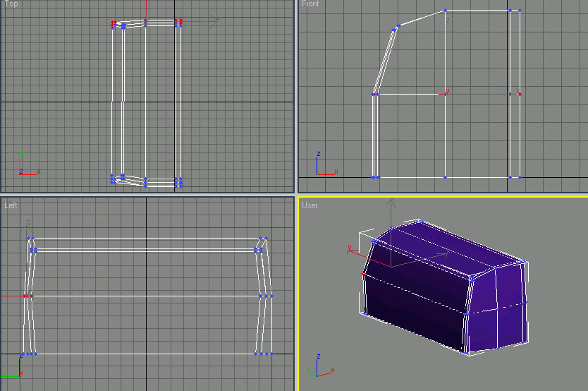Click the 'Front' viewport label
588x391 pixels.
(x=310, y=4)
